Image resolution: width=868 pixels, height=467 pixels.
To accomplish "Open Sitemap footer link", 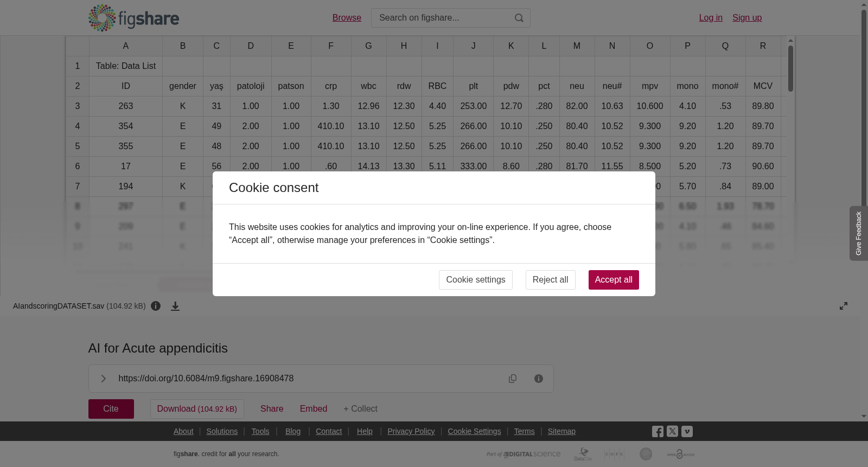I will click(x=561, y=431).
